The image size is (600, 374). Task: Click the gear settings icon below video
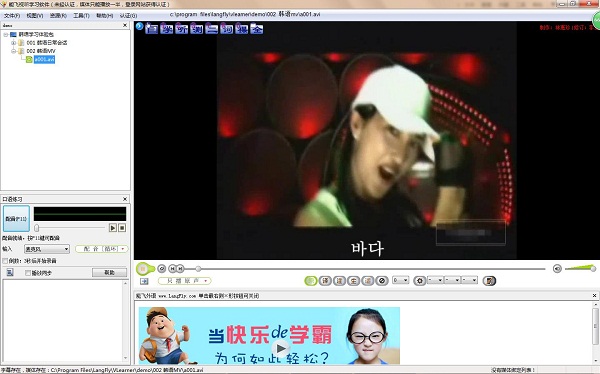[420, 281]
